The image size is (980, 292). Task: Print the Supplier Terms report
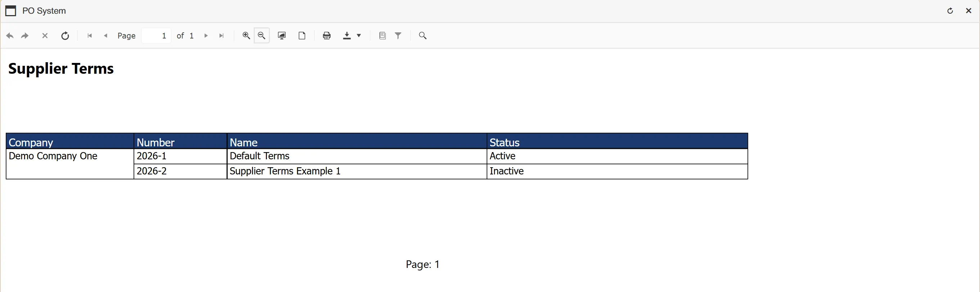tap(327, 35)
